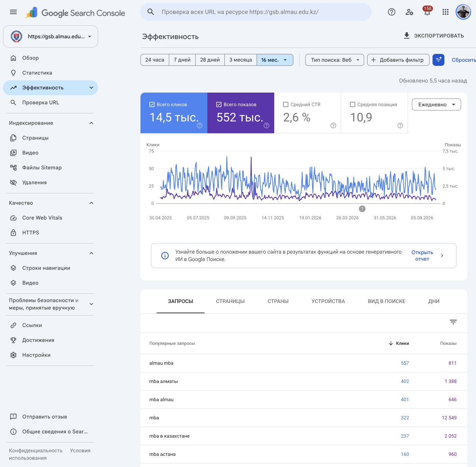476x467 pixels.
Task: Open Строки навигации enhancement report
Action: [51, 268]
